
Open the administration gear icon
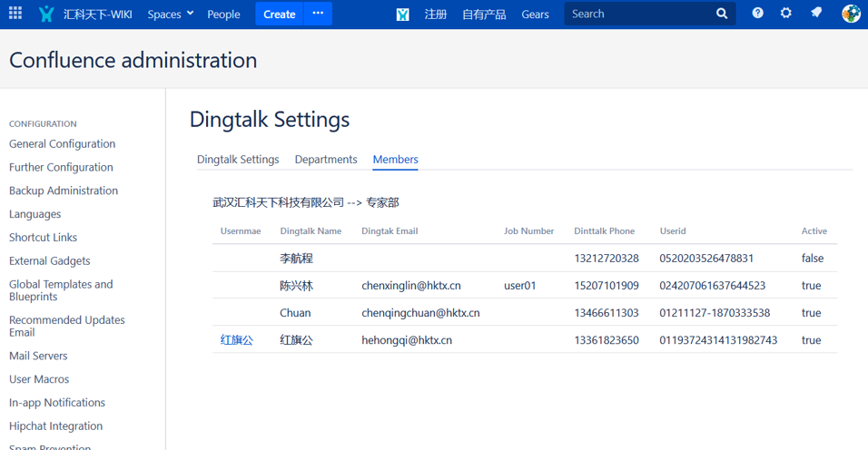point(786,14)
